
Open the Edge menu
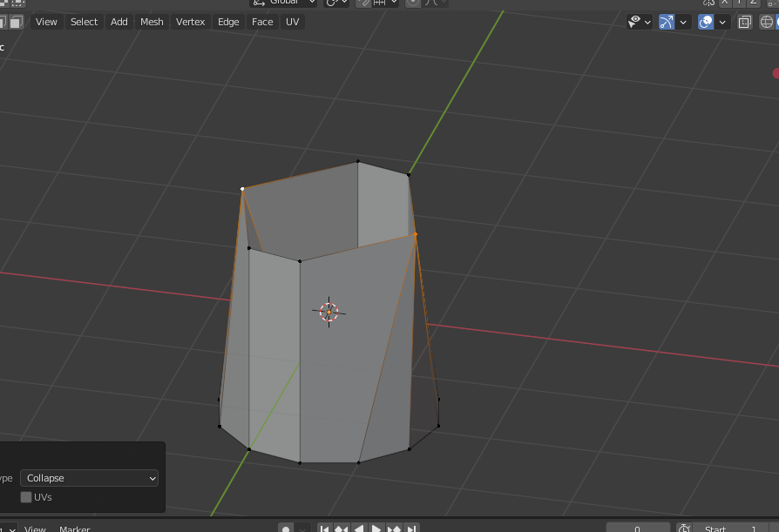[x=228, y=22]
